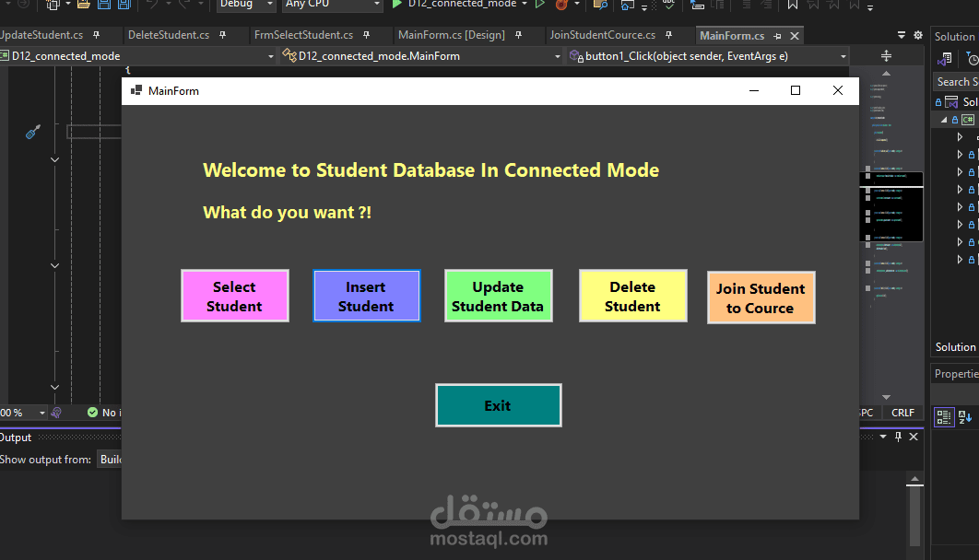The height and width of the screenshot is (560, 979).
Task: Toggle pin on DeleteStudent.cs tab
Action: tap(223, 35)
